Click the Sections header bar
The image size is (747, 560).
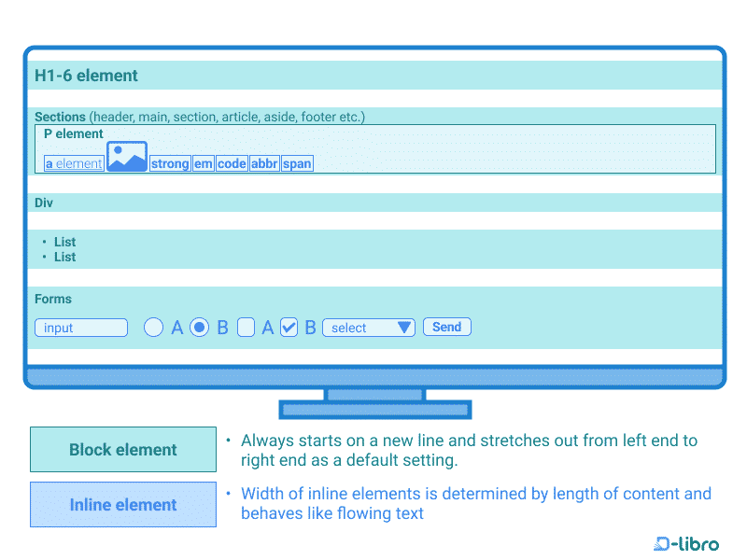click(x=58, y=117)
